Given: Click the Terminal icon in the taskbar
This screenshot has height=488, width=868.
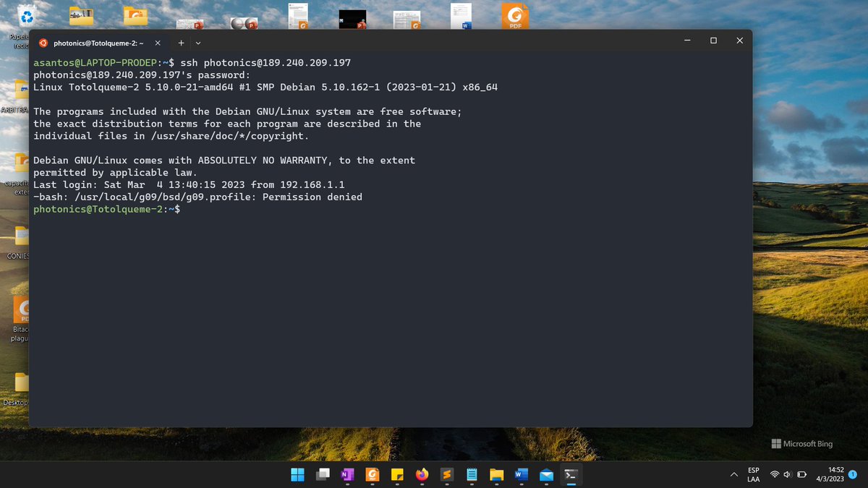Looking at the screenshot, I should [x=571, y=475].
